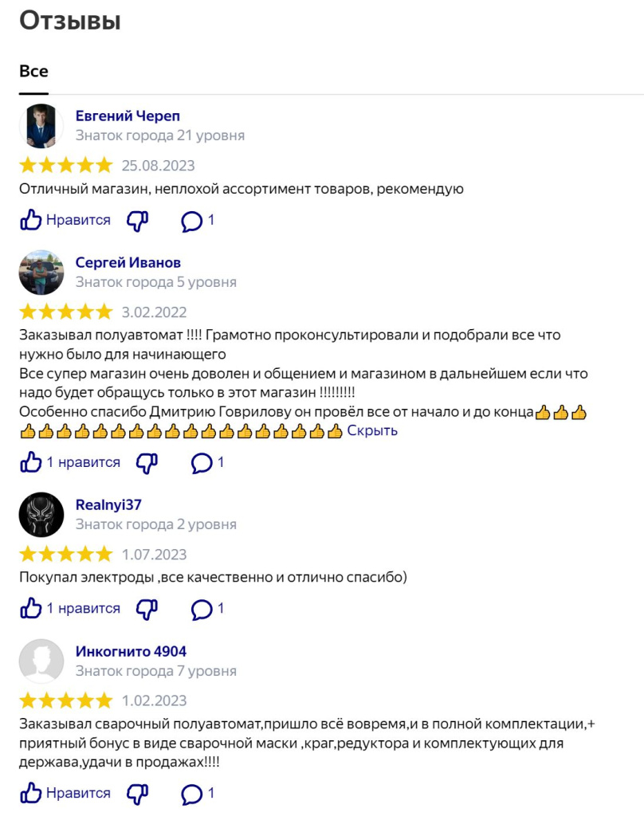
Task: Dislike Realnyi37's review with thumbs down
Action: click(x=147, y=609)
